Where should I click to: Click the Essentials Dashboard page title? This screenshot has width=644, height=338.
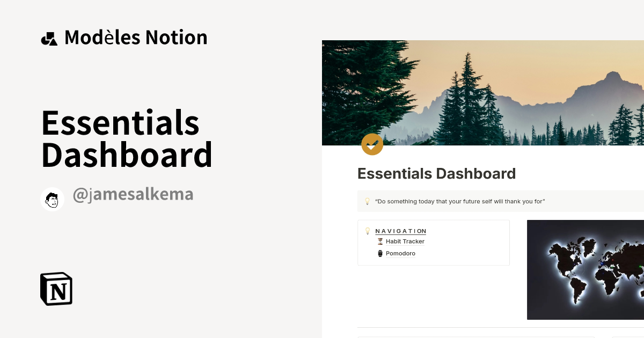436,174
